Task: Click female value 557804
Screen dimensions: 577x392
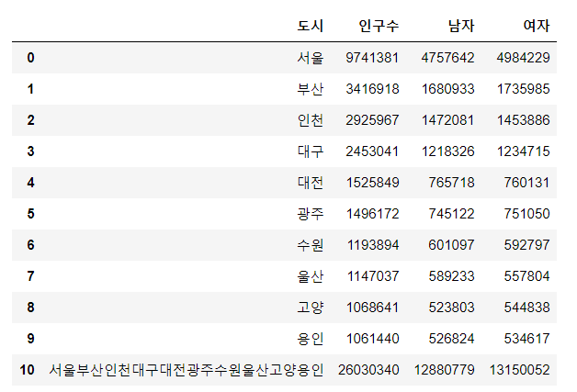Action: pos(526,276)
